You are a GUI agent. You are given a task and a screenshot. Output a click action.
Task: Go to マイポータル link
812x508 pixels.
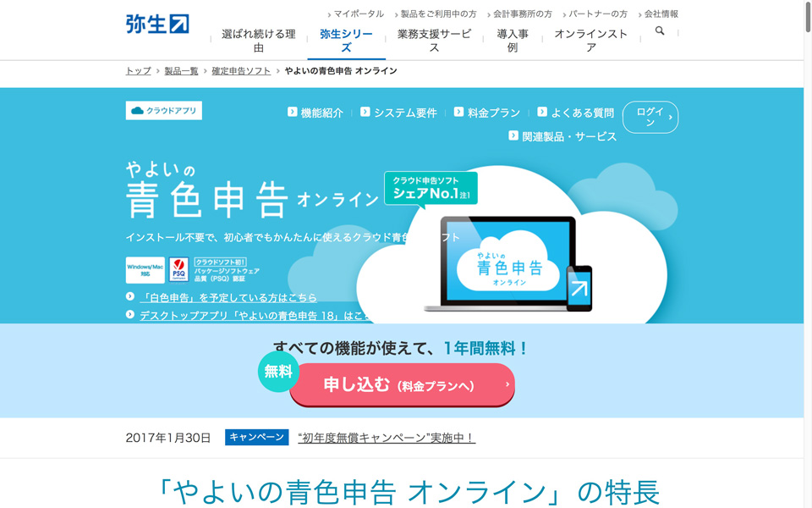click(x=359, y=14)
